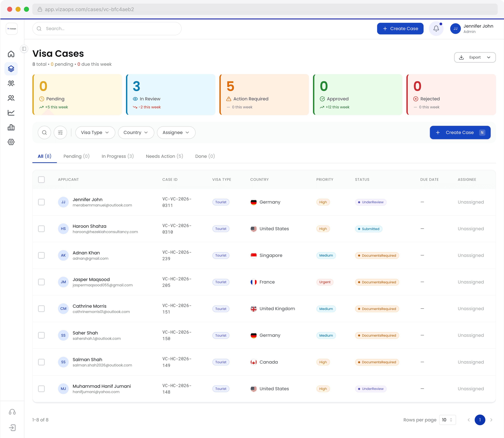Contact support via the headphones icon
The height and width of the screenshot is (438, 504).
(12, 412)
